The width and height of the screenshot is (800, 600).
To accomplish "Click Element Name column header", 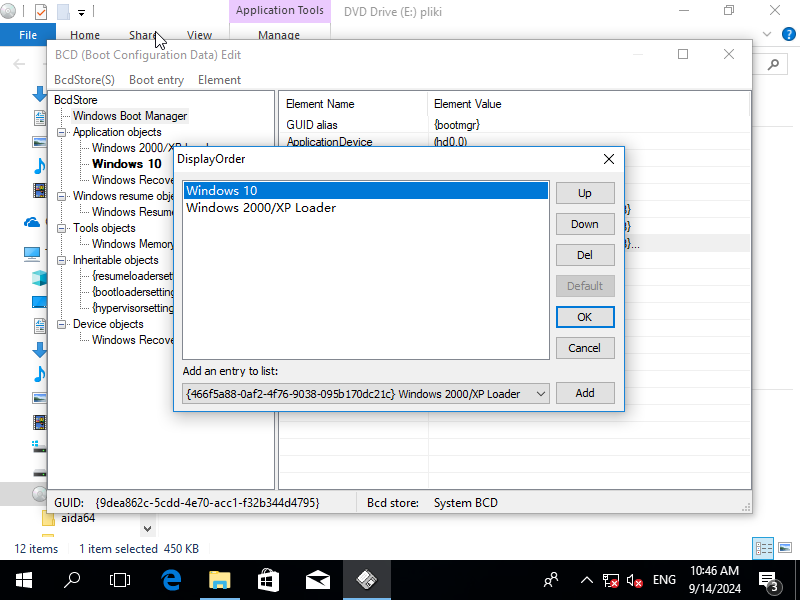I will 353,104.
